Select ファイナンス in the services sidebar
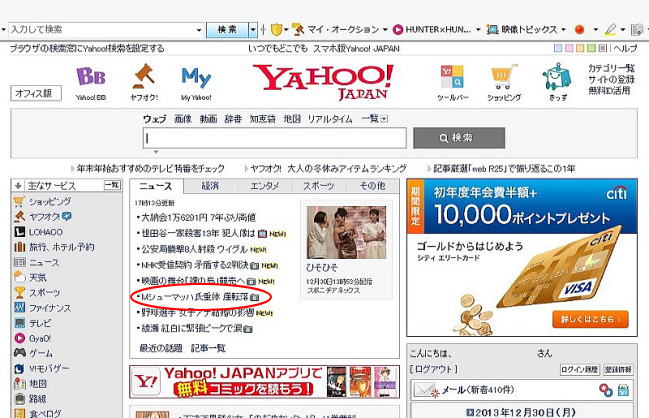This screenshot has width=649, height=418. coord(50,308)
